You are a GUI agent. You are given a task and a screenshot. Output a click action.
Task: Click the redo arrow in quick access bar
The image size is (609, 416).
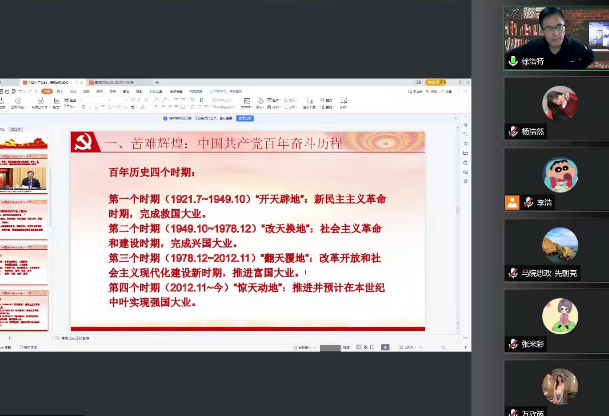pyautogui.click(x=32, y=91)
